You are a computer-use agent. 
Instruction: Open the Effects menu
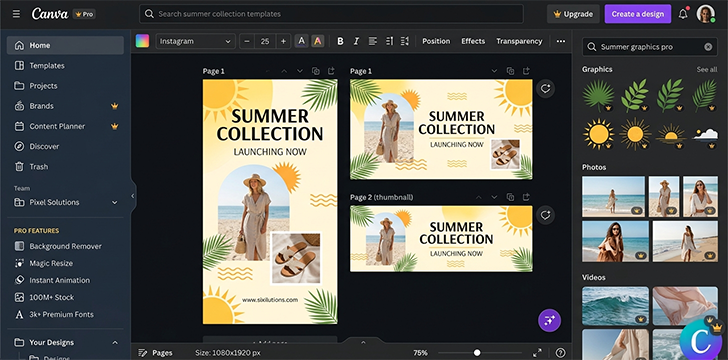[473, 41]
